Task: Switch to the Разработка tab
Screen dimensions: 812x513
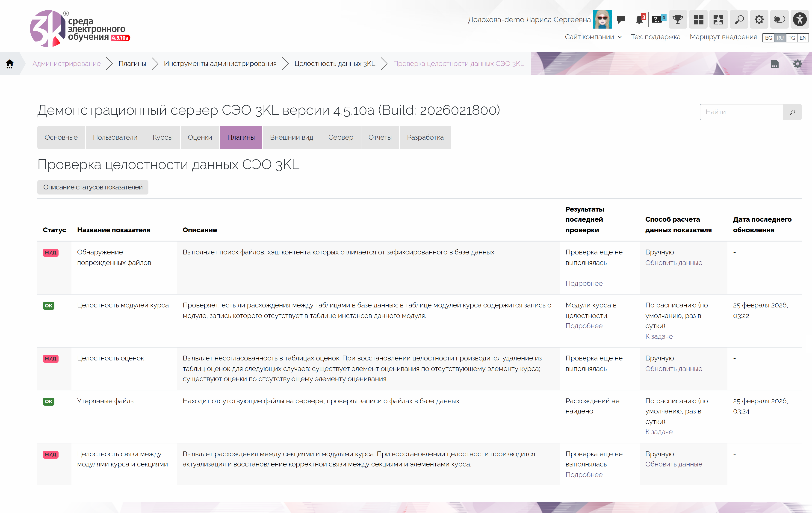Action: tap(425, 137)
